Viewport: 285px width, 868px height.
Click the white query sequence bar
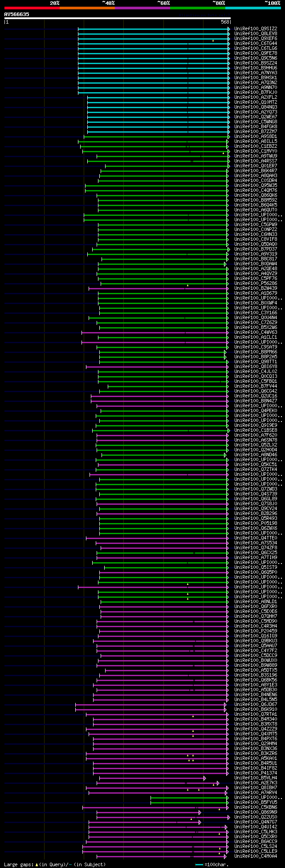coord(118,18)
